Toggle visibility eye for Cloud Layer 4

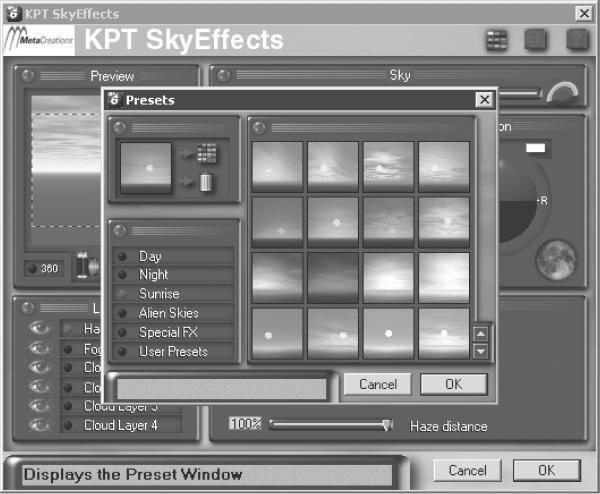tap(39, 425)
